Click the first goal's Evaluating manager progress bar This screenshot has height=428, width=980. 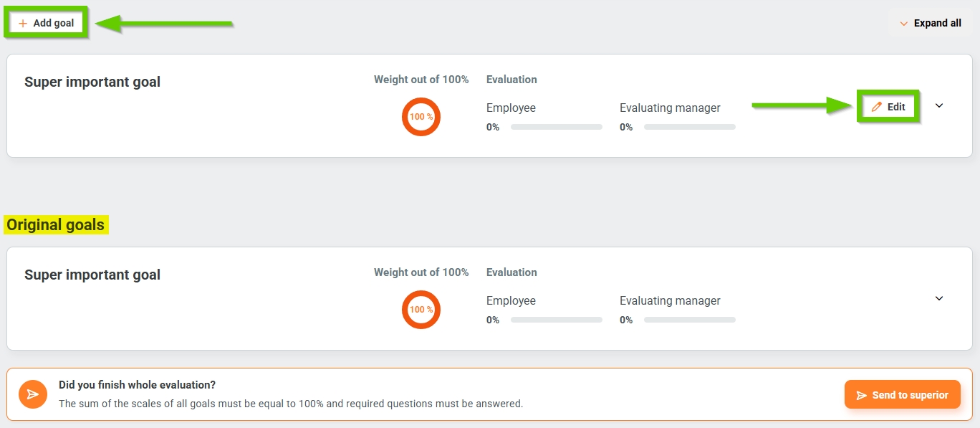coord(690,127)
